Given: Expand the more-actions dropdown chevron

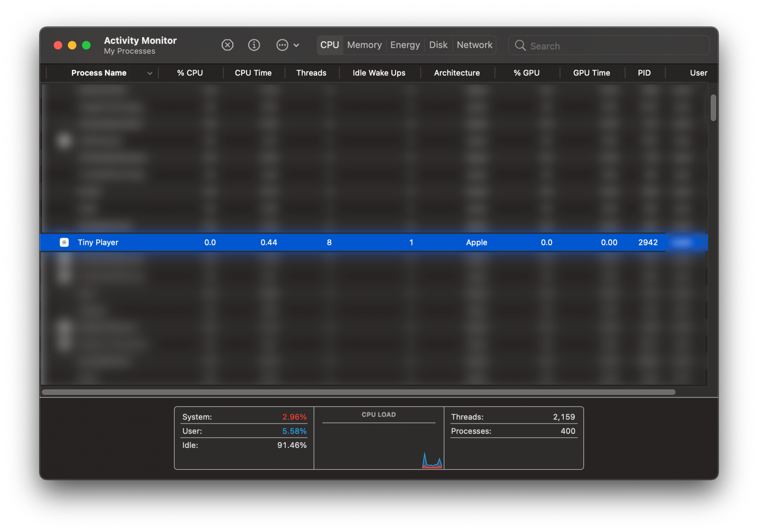Looking at the screenshot, I should tap(296, 45).
